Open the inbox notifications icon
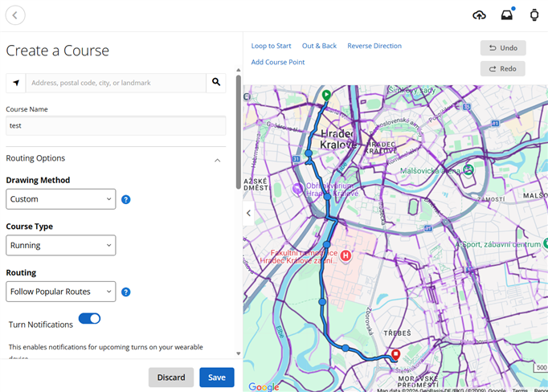548x392 pixels. point(506,15)
